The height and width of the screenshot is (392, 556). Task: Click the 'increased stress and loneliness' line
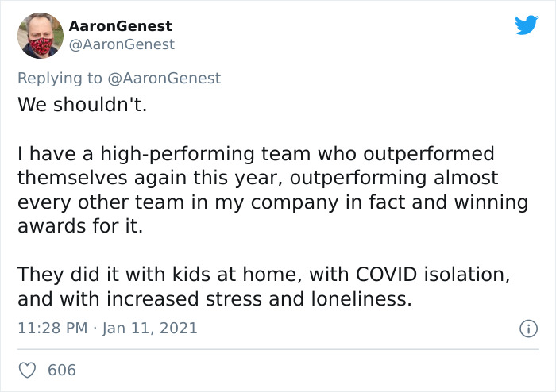point(215,299)
